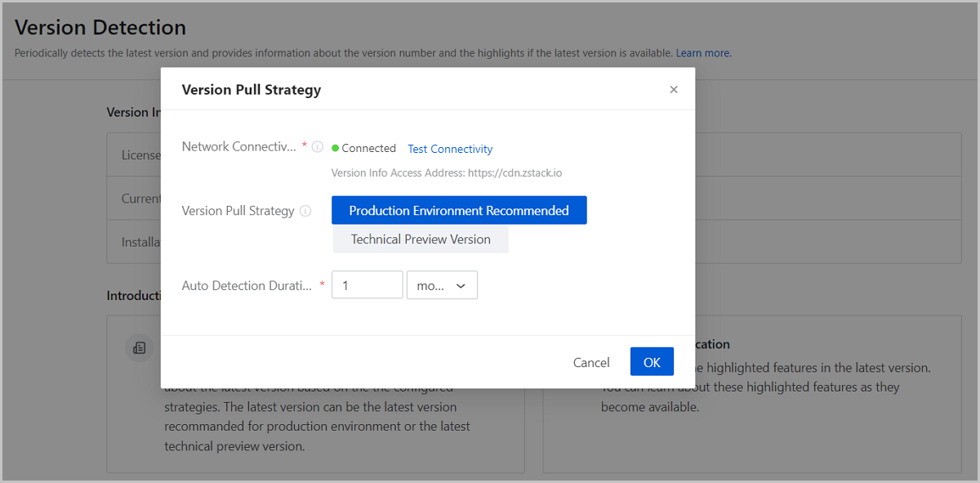Open the detection duration unit dropdown
The width and height of the screenshot is (980, 483).
(441, 285)
